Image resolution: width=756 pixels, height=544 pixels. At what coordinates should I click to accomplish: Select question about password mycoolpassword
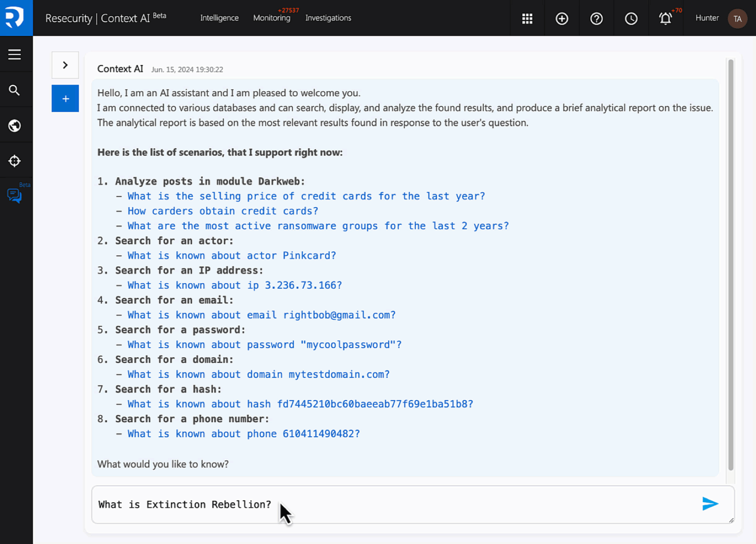pyautogui.click(x=264, y=345)
